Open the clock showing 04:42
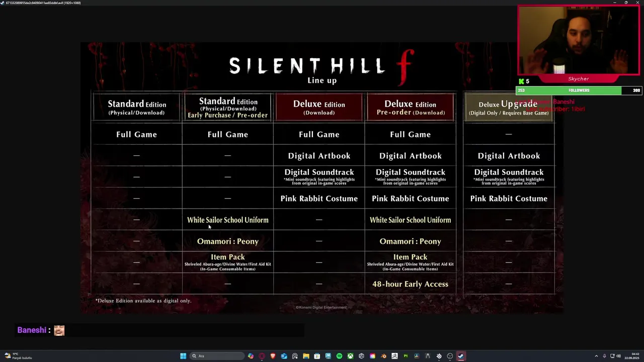 pos(632,356)
